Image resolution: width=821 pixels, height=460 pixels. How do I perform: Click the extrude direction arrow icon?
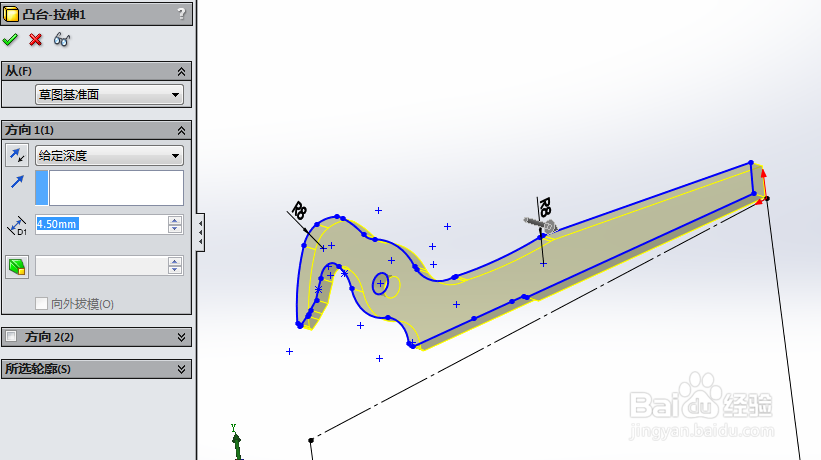17,182
